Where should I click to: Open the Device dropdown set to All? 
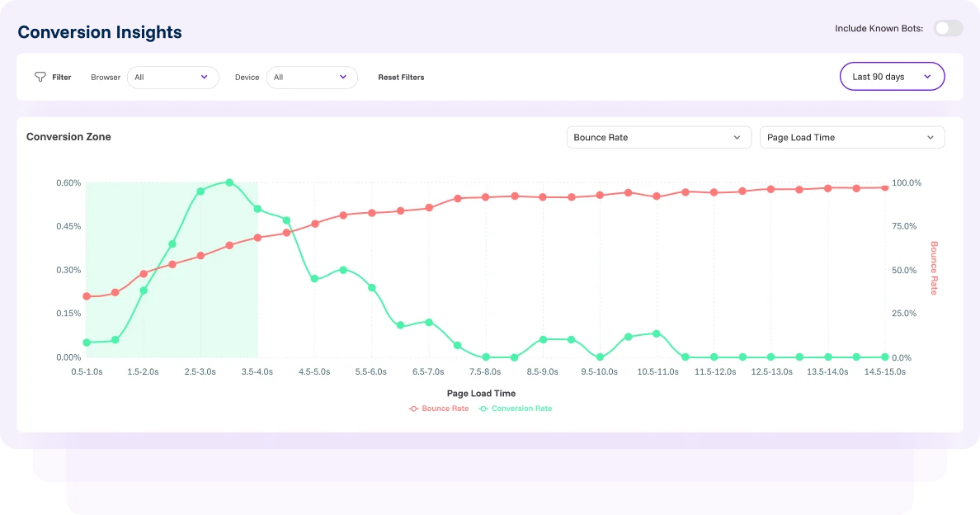(x=312, y=78)
